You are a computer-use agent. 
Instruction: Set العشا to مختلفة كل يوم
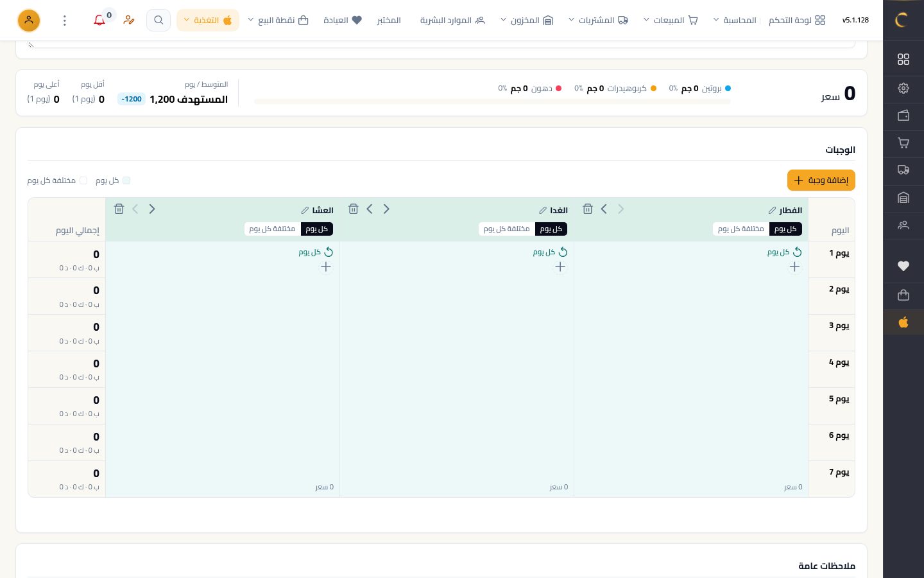pyautogui.click(x=272, y=229)
